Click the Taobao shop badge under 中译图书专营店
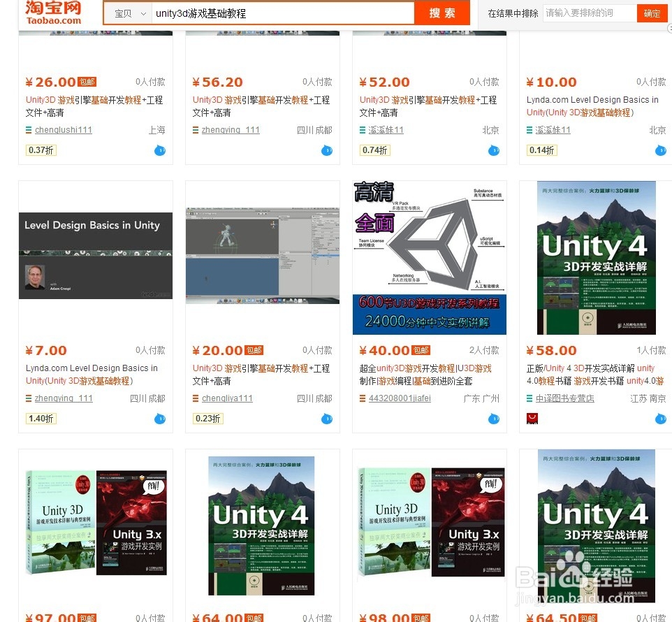The height and width of the screenshot is (622, 672). 531,417
